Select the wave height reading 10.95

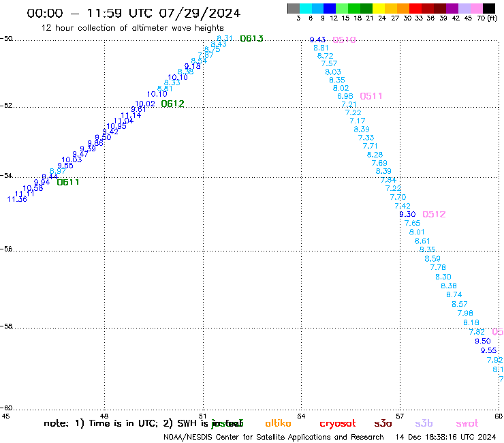click(x=116, y=127)
